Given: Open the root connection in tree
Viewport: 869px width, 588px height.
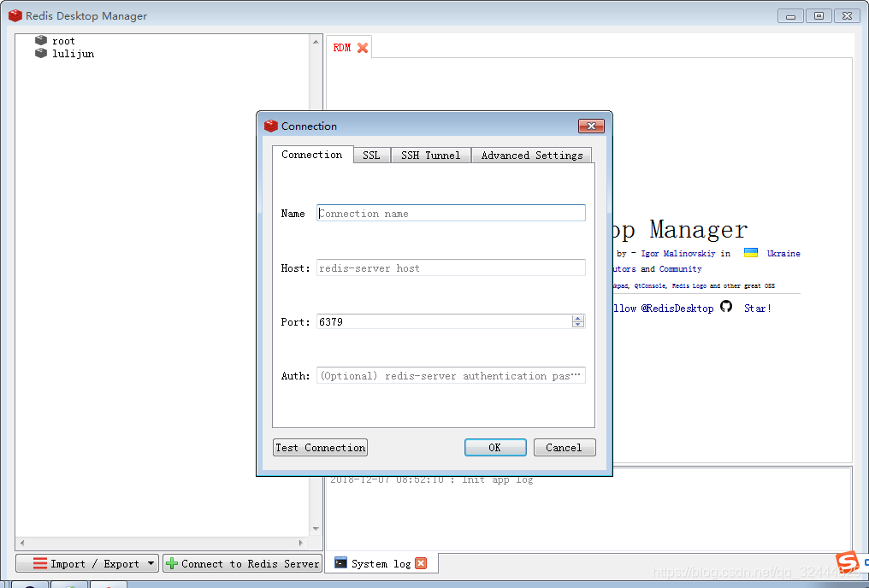Looking at the screenshot, I should 63,41.
